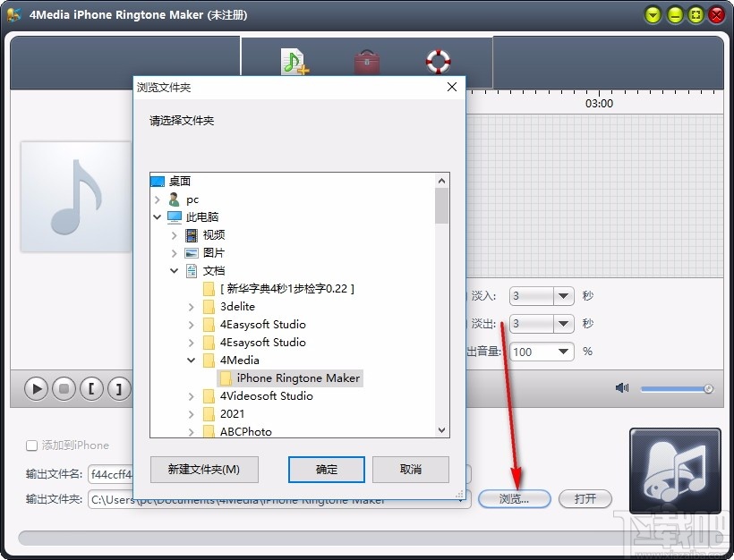Click the 浏览 button for output folder

(515, 498)
